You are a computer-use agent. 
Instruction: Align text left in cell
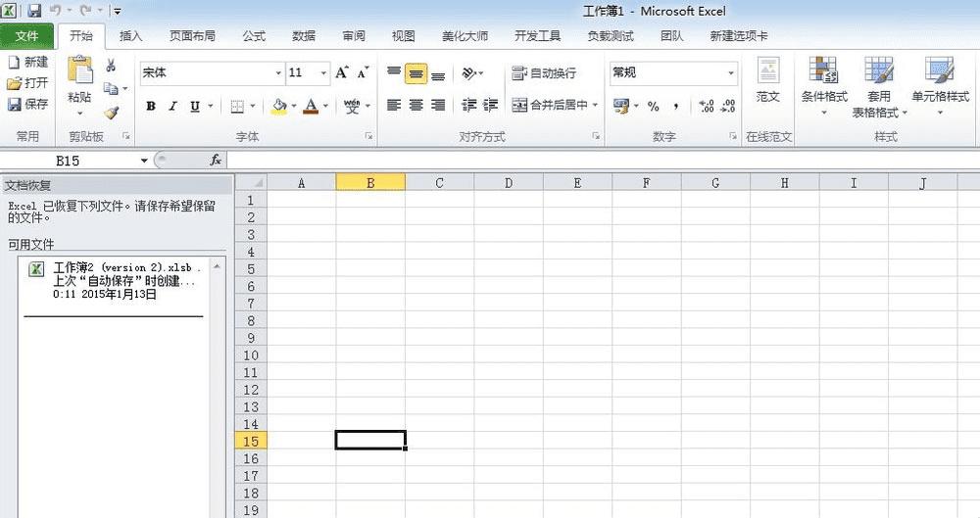(x=394, y=105)
